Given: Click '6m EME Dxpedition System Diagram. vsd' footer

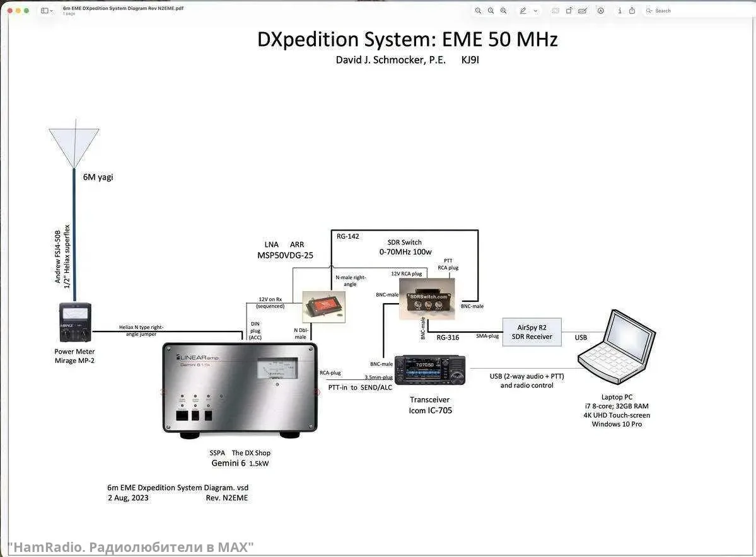Looking at the screenshot, I should click(x=178, y=488).
